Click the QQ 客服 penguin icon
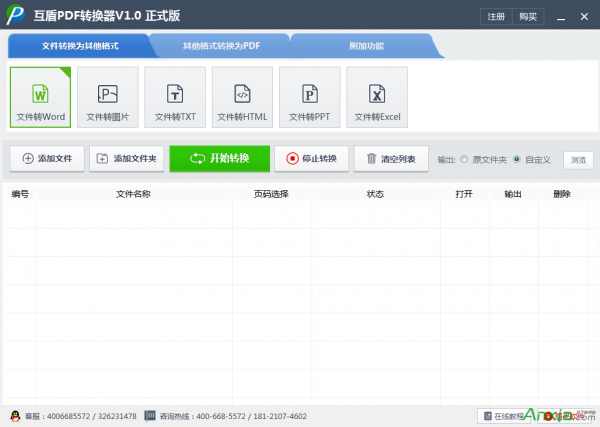 coord(14,416)
